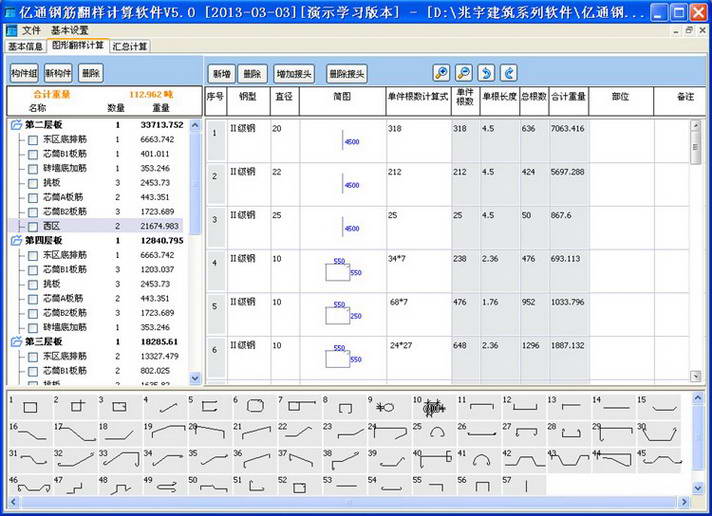The image size is (712, 516).
Task: Click the rotate left arrow icon
Action: coord(486,73)
